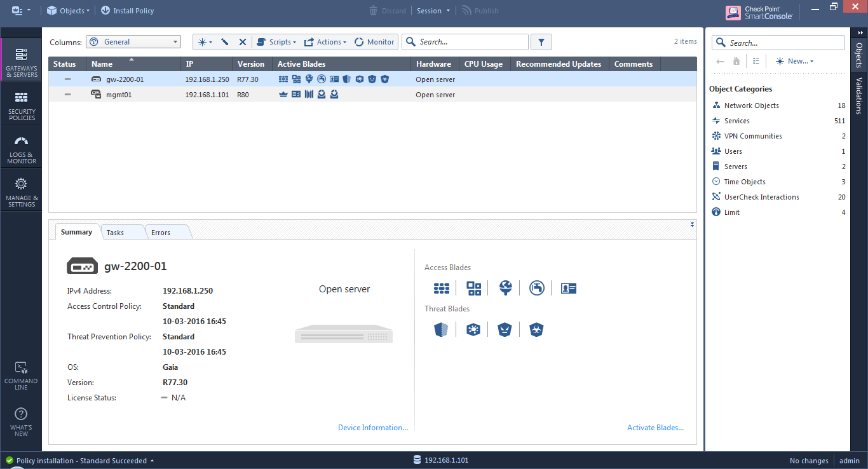Click the Publish button
Viewport: 868px width, 469px height.
point(480,11)
